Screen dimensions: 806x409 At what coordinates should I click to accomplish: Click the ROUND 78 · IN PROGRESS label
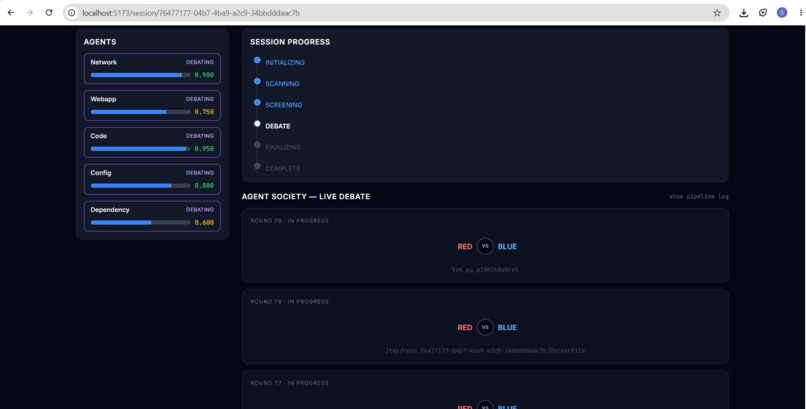tap(289, 302)
